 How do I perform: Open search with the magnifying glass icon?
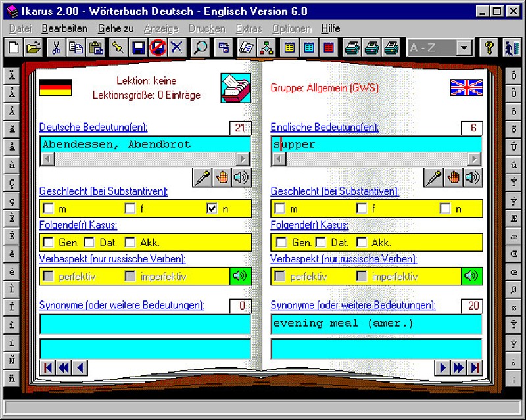pos(201,47)
